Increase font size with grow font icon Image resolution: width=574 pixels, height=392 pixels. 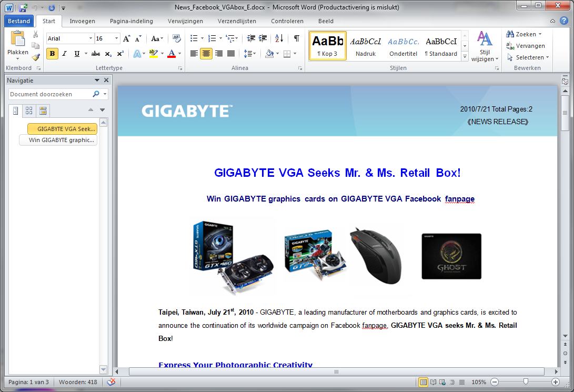tap(127, 38)
